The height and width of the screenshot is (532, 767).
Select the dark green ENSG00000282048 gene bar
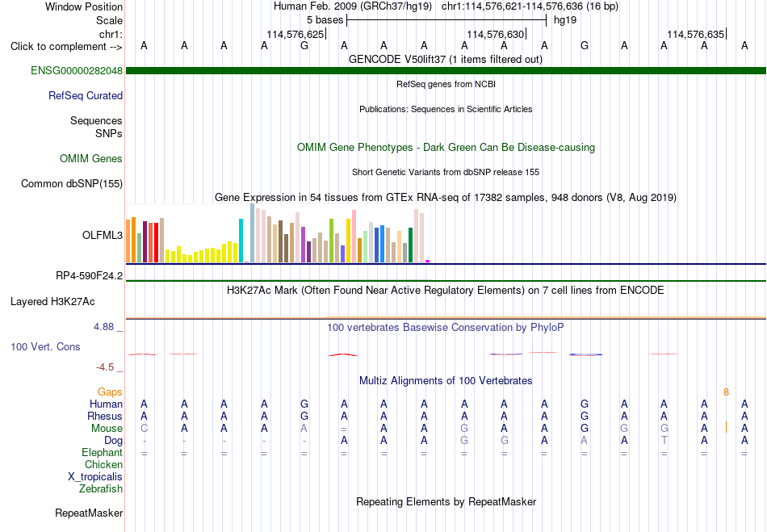pos(446,71)
